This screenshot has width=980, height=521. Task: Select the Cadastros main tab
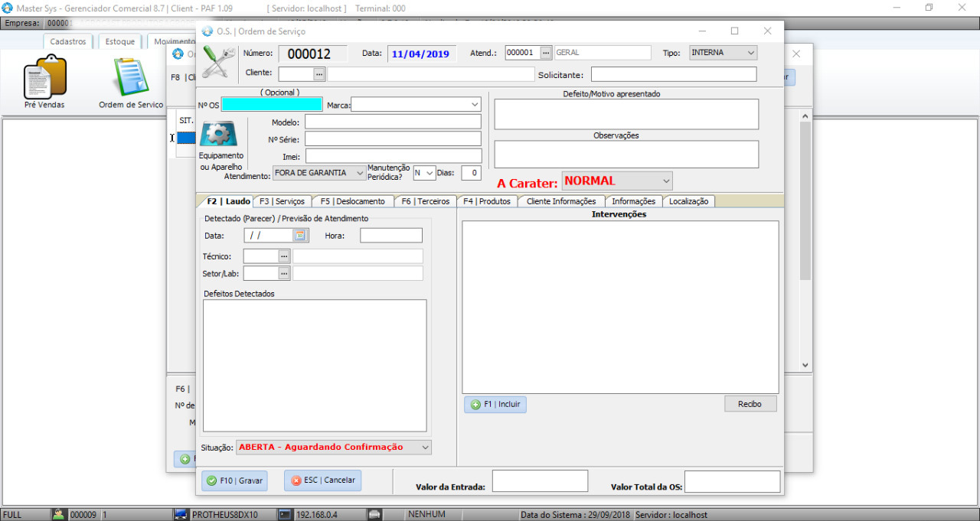click(68, 41)
